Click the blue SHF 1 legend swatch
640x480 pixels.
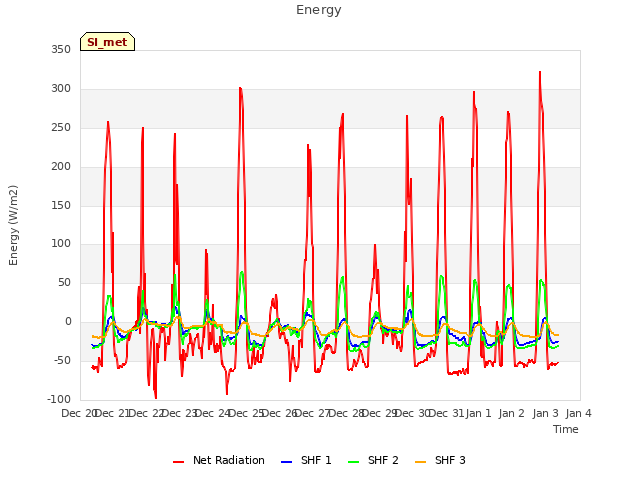(287, 462)
